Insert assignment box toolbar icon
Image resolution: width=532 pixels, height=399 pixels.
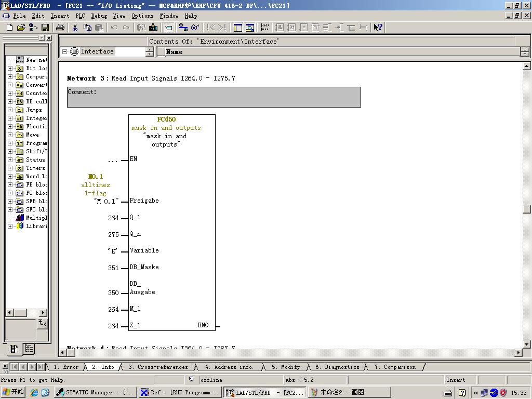tap(303, 28)
